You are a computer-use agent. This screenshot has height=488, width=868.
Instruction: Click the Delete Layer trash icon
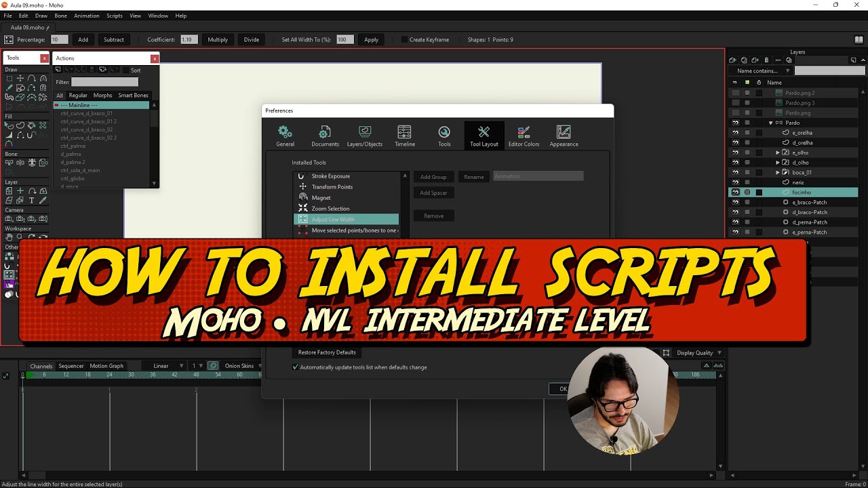766,60
